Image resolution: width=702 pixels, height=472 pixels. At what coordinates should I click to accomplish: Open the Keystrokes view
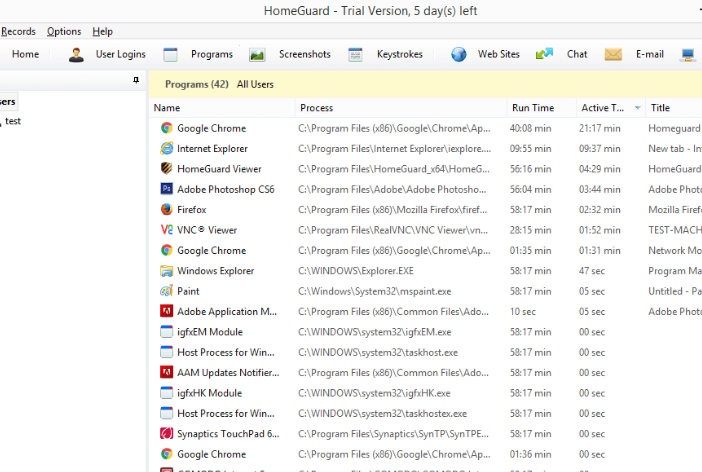[x=399, y=54]
